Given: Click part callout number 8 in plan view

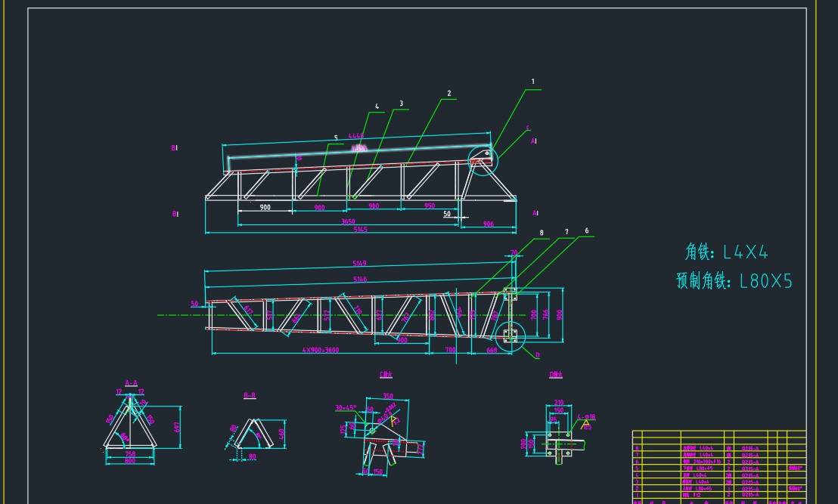Looking at the screenshot, I should click(x=542, y=233).
